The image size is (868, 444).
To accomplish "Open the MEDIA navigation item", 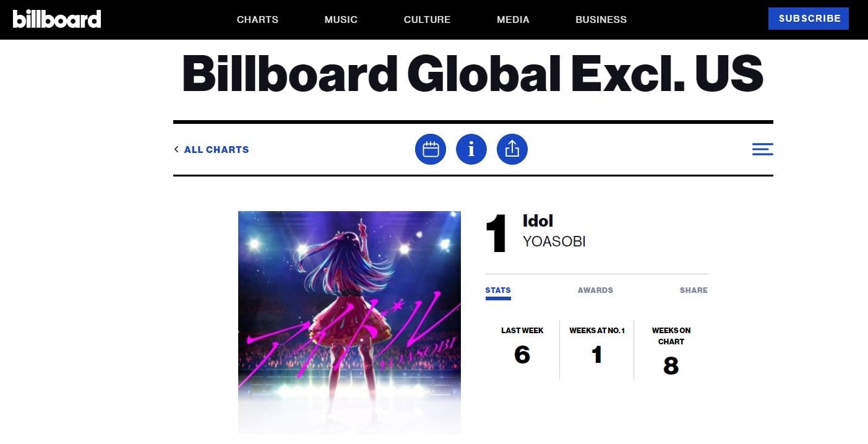I will coord(513,20).
